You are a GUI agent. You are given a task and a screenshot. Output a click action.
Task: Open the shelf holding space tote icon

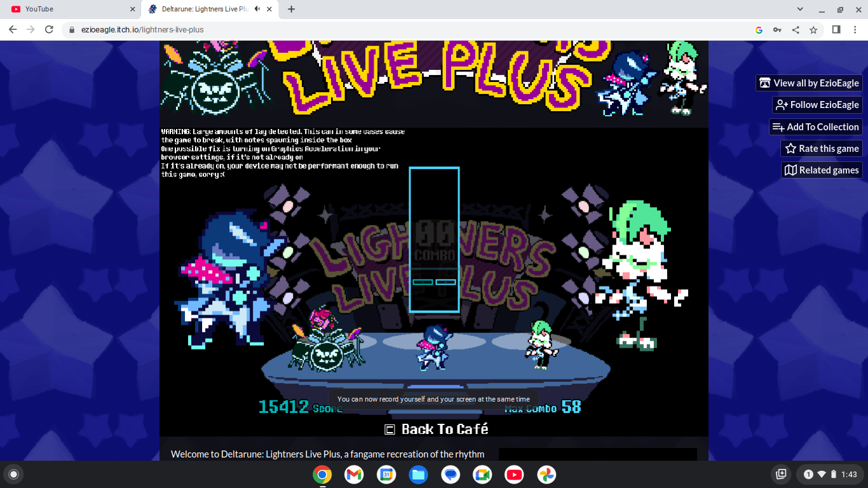[782, 474]
